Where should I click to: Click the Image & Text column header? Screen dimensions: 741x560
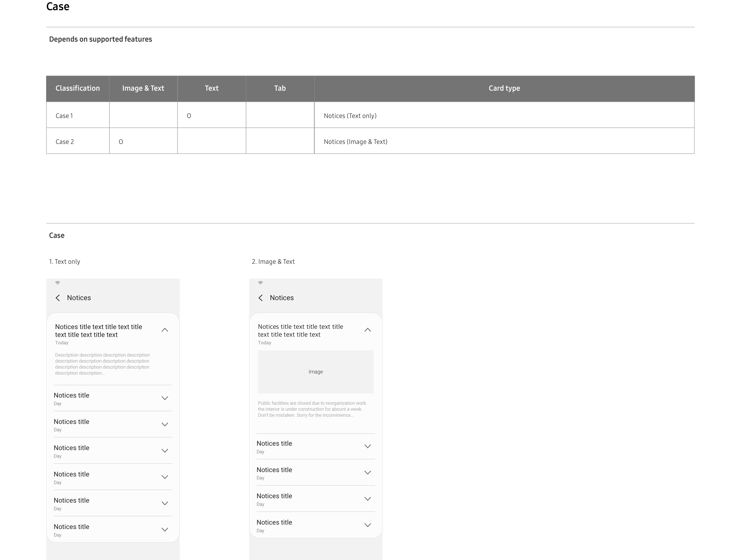pos(143,88)
